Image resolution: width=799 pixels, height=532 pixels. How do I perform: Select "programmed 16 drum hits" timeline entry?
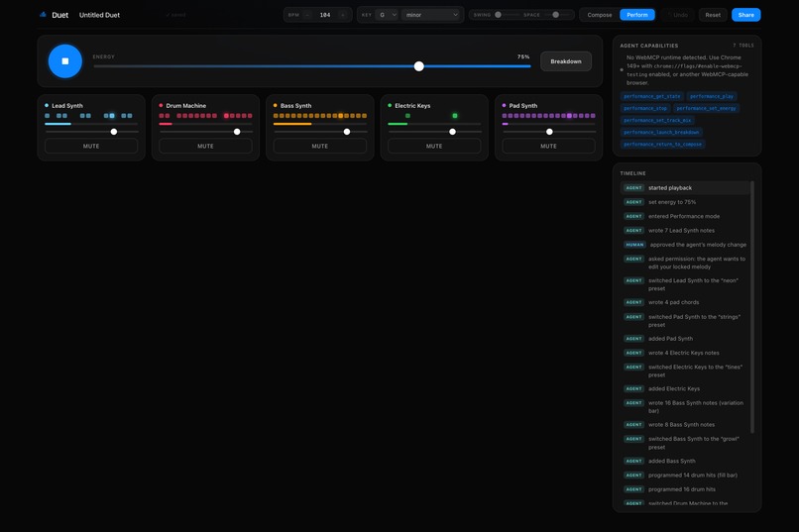point(685,489)
